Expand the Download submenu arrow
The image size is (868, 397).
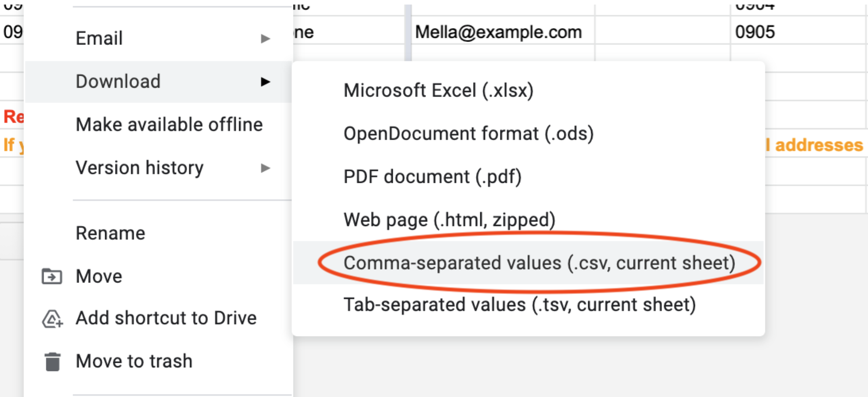[265, 82]
